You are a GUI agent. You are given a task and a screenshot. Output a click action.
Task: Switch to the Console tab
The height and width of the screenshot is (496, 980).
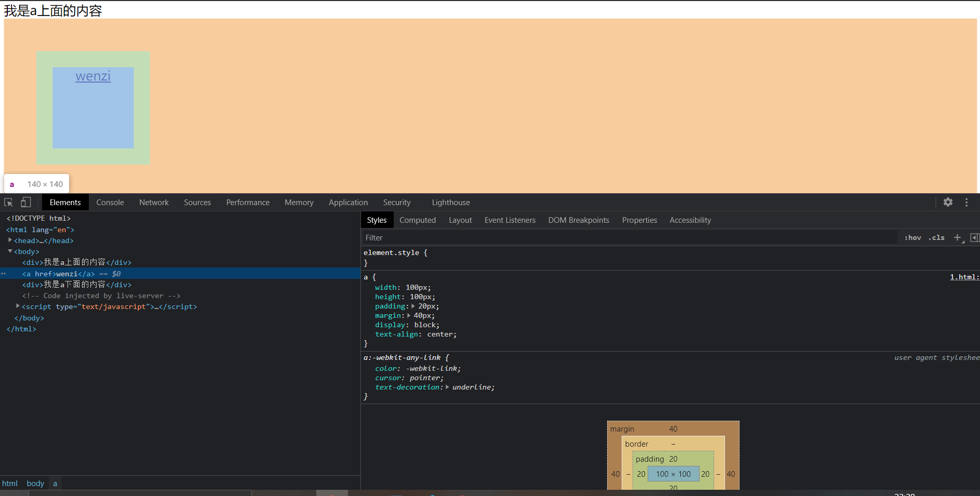[x=110, y=203]
